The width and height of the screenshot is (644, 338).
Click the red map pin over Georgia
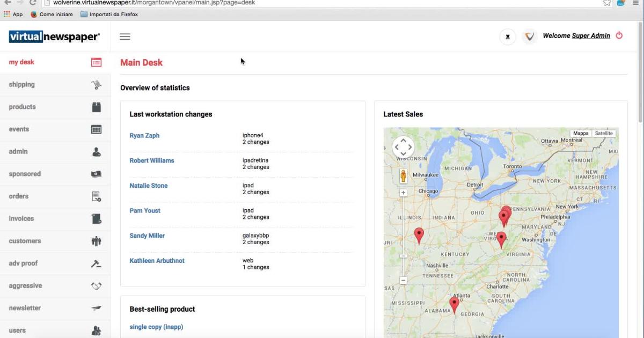coord(454,304)
